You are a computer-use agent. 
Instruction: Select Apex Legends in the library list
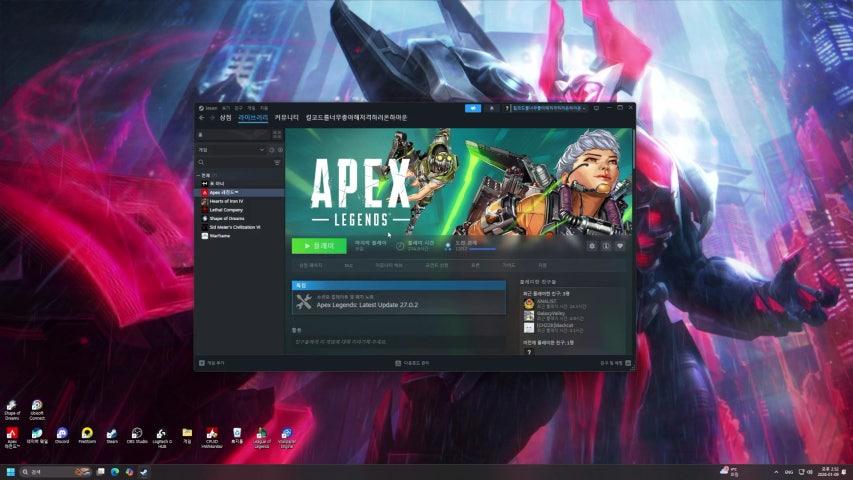pyautogui.click(x=240, y=193)
